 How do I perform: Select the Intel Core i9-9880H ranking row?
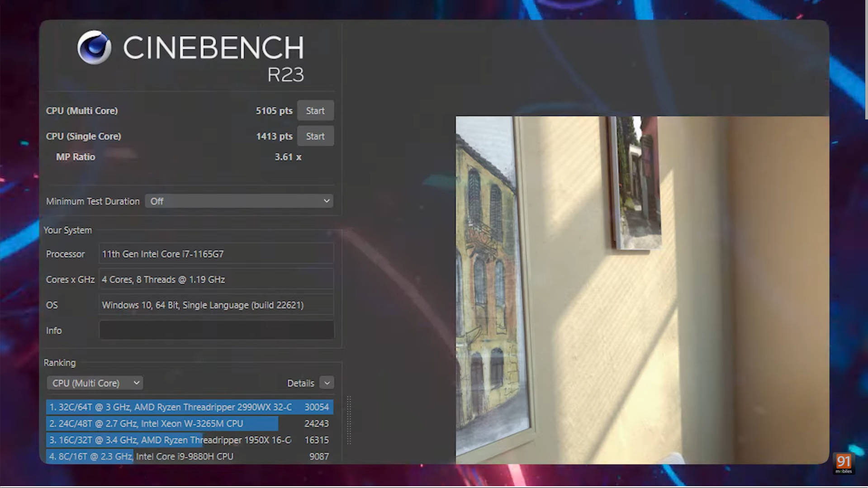190,456
